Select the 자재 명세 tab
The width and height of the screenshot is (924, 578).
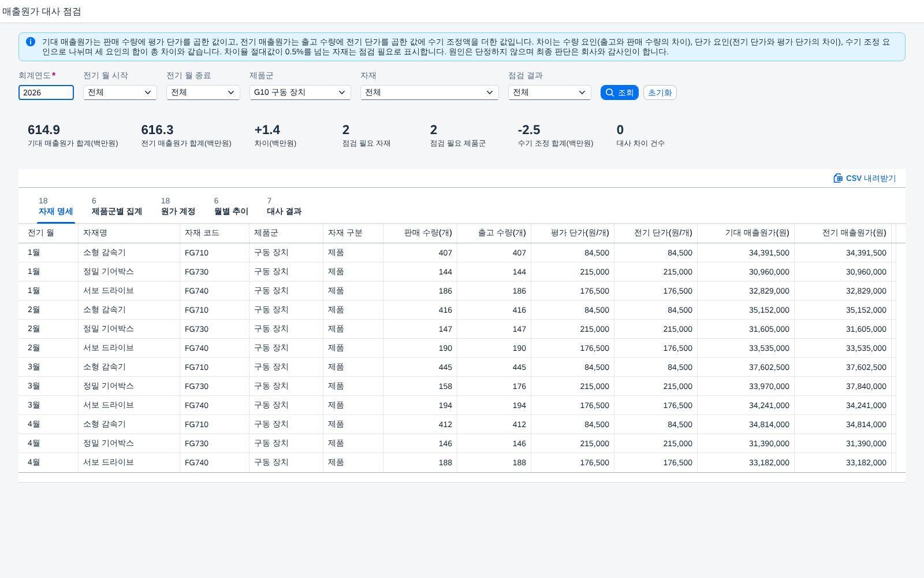point(56,206)
